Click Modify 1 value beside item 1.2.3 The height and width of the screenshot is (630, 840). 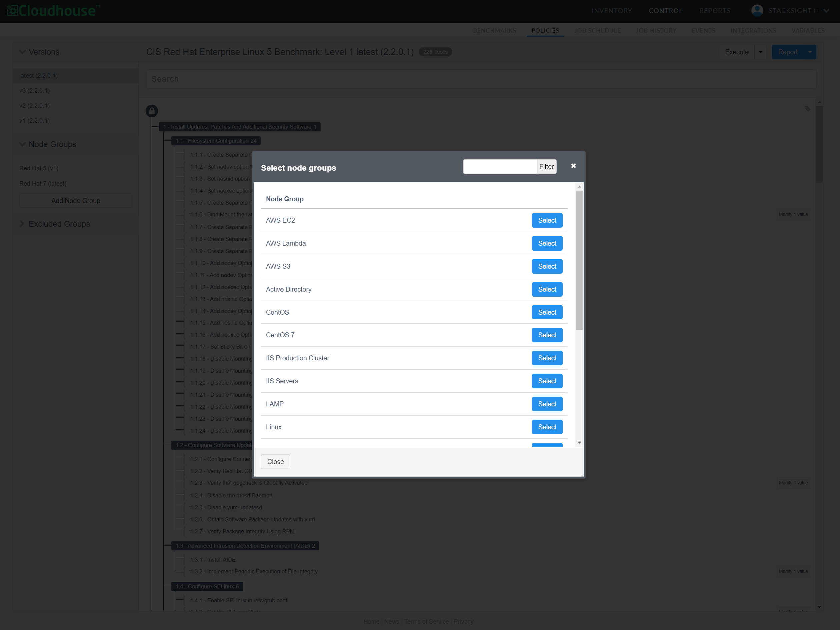pyautogui.click(x=793, y=483)
